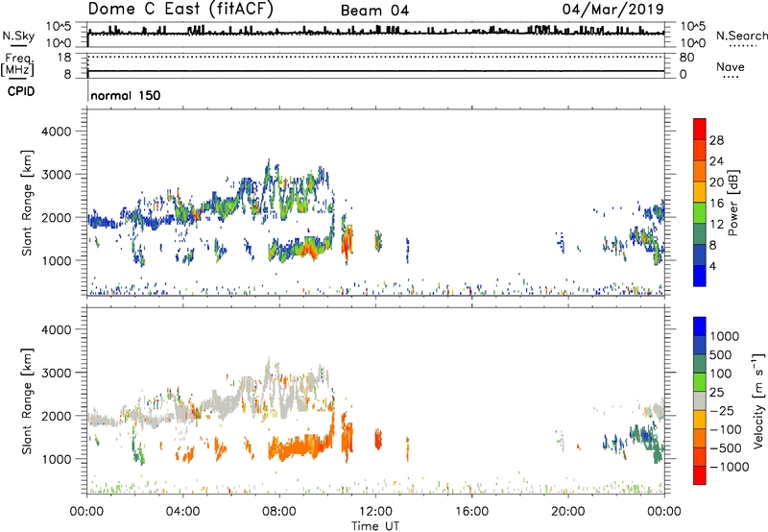Select the 'Freq. [MHz]' axis label

(x=18, y=64)
